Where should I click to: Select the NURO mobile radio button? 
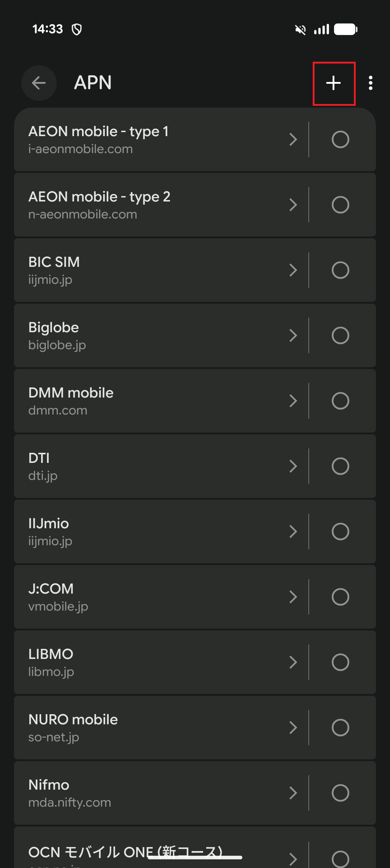point(340,728)
